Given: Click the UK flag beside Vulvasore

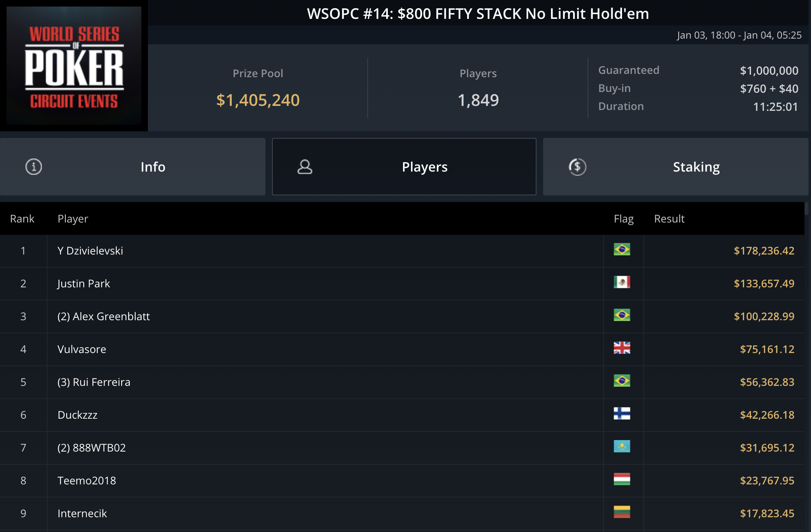Looking at the screenshot, I should (622, 348).
